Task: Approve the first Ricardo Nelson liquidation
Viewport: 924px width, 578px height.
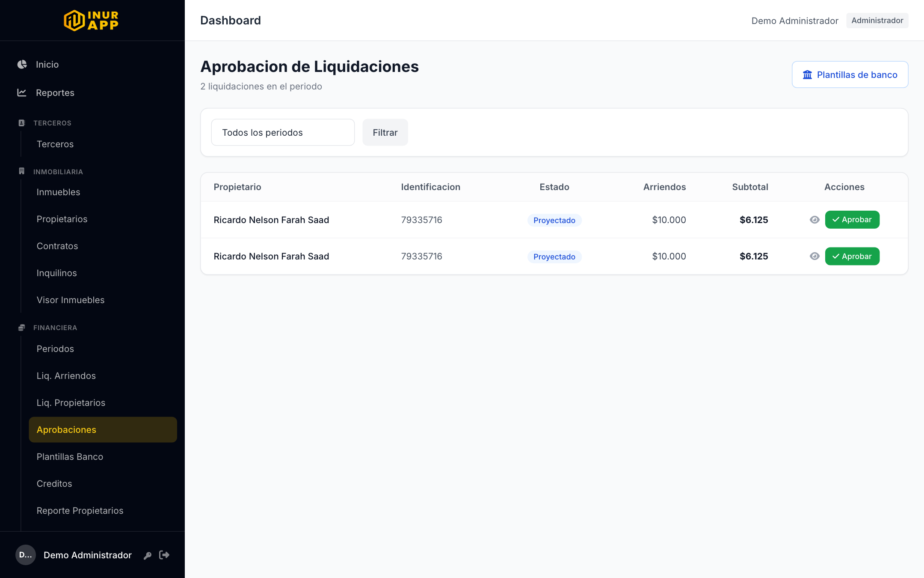Action: (x=852, y=220)
